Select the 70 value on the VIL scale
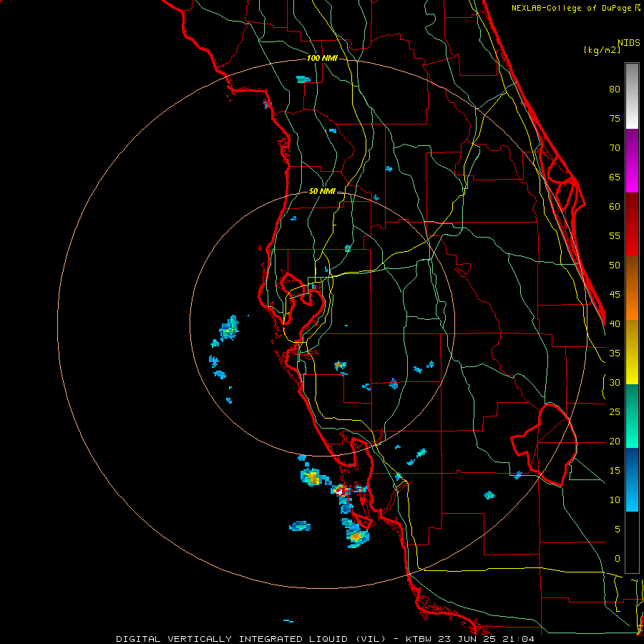Image resolution: width=644 pixels, height=644 pixels. click(615, 148)
